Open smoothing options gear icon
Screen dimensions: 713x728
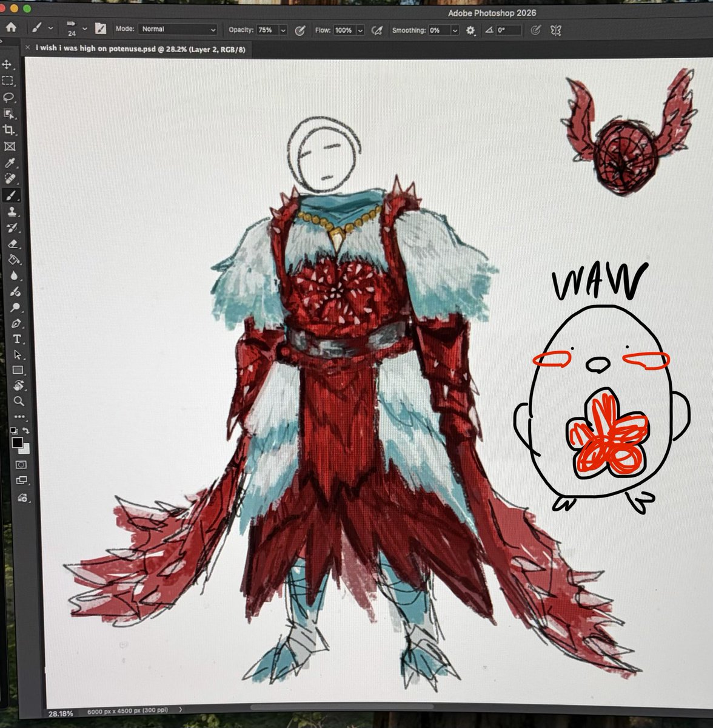click(x=470, y=30)
